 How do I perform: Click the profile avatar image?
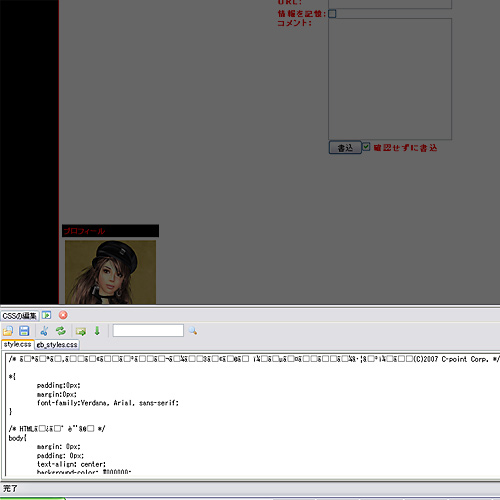(x=110, y=272)
